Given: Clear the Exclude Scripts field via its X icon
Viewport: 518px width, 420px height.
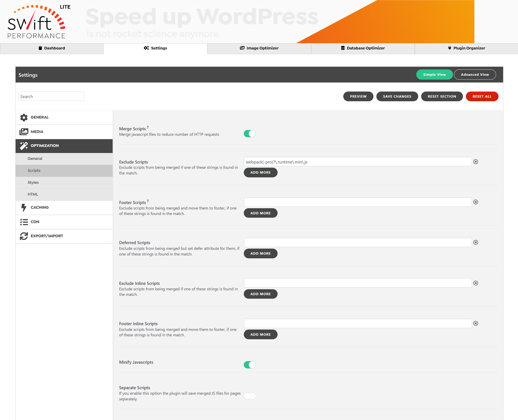Looking at the screenshot, I should point(476,162).
